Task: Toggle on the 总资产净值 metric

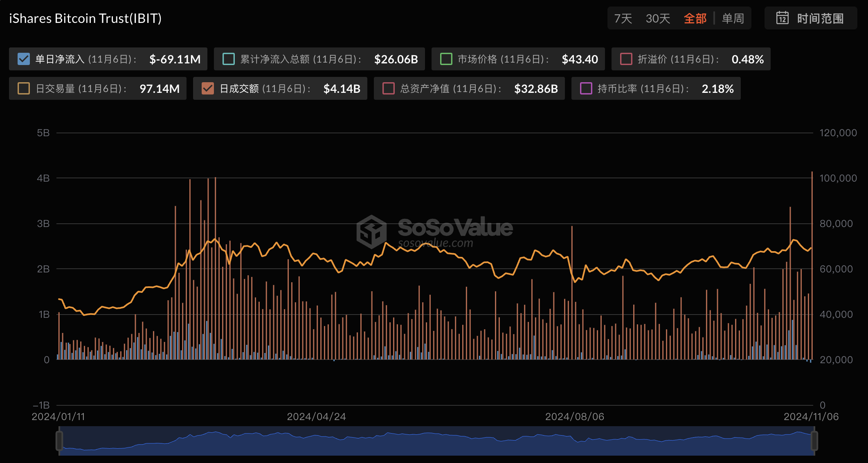Action: coord(389,88)
